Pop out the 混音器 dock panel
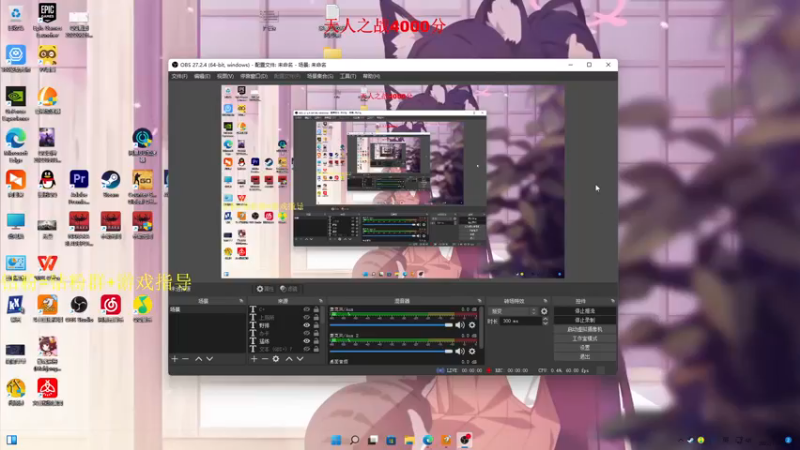The image size is (800, 450). (x=479, y=301)
